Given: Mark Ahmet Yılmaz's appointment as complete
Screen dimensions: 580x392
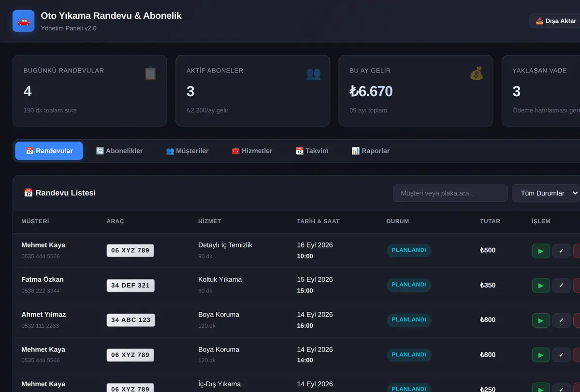Looking at the screenshot, I should 562,320.
